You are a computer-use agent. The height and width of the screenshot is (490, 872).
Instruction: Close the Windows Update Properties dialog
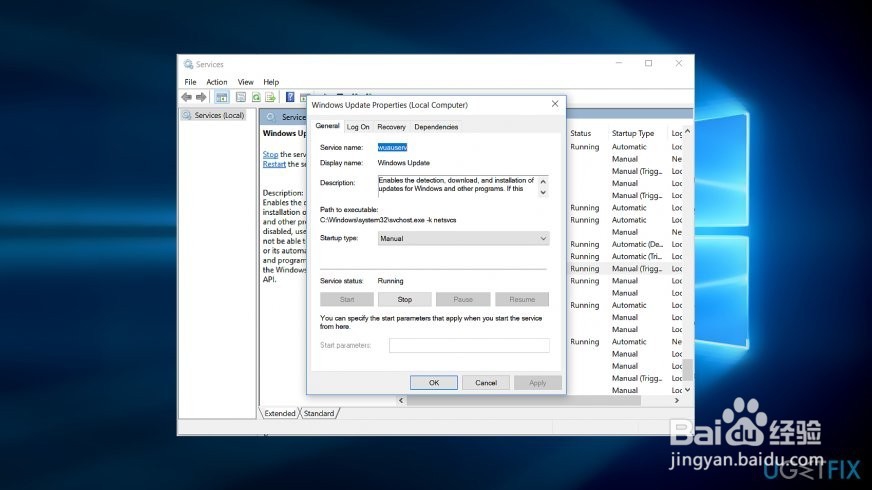tap(554, 104)
